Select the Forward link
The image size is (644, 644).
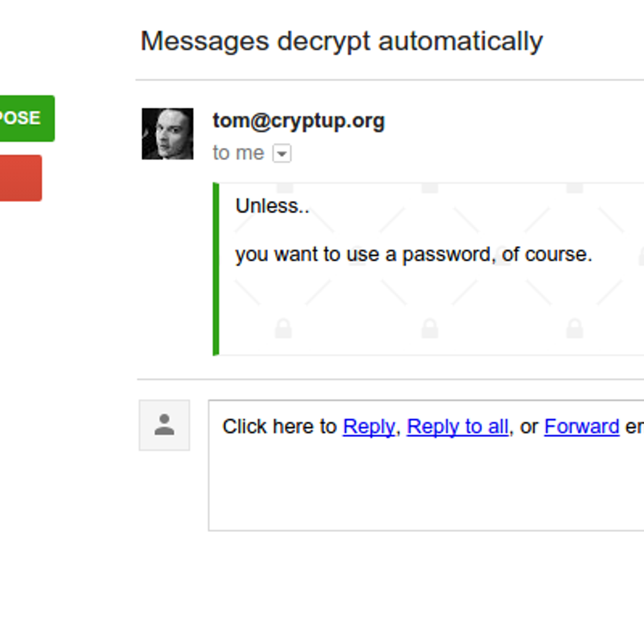click(x=582, y=427)
